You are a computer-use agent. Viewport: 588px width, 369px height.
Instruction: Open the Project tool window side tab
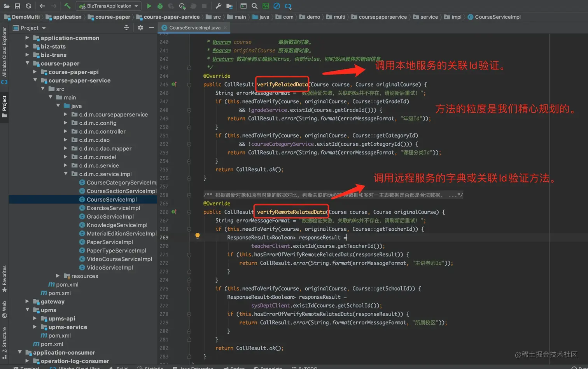pyautogui.click(x=4, y=106)
